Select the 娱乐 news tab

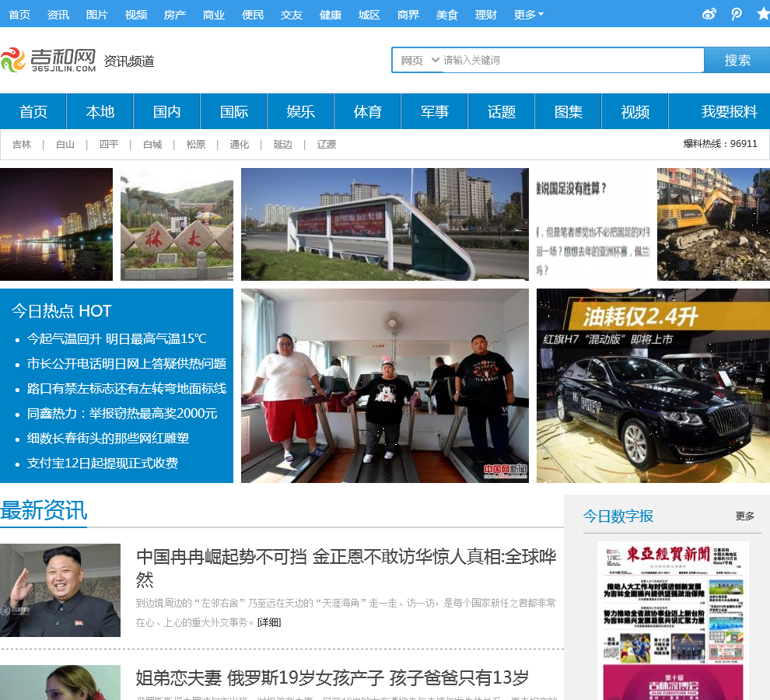(300, 111)
